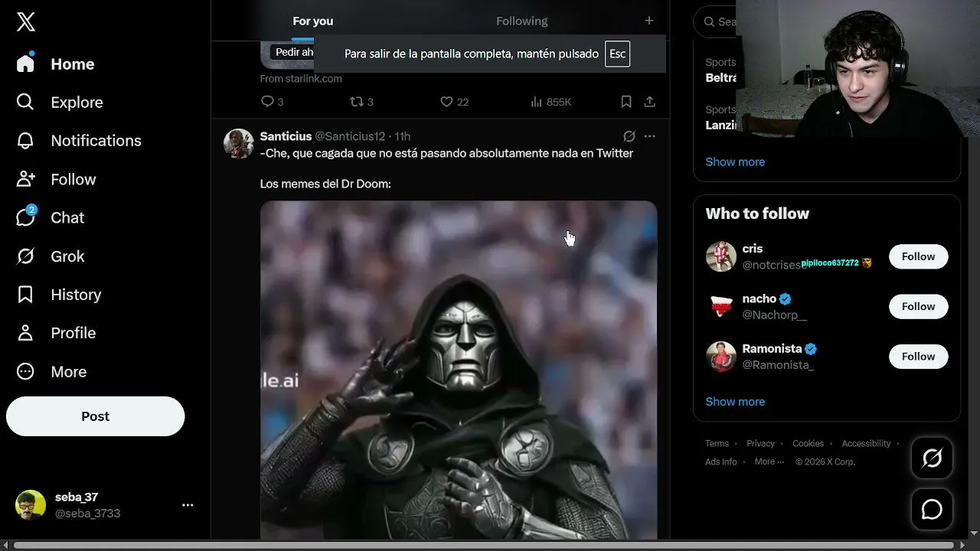Click the X logo in the sidebar
Screen dimensions: 980x551
coord(26,22)
